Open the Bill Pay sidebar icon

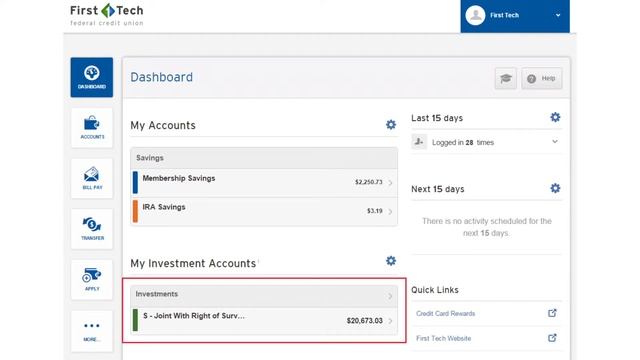pos(92,178)
